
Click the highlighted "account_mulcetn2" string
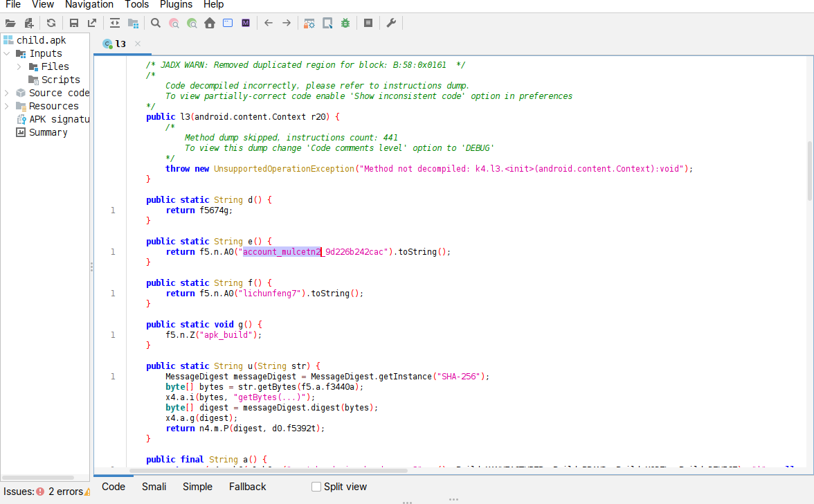[282, 252]
